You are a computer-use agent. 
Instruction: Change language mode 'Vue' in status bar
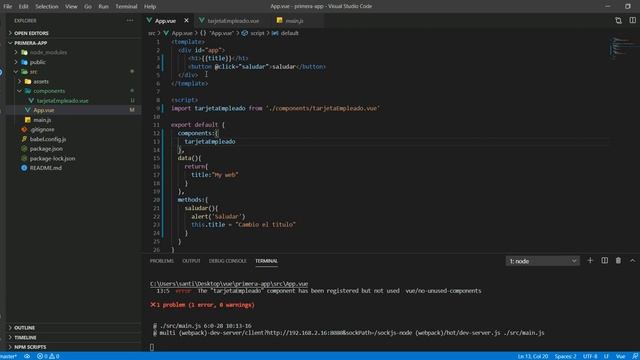click(x=620, y=356)
